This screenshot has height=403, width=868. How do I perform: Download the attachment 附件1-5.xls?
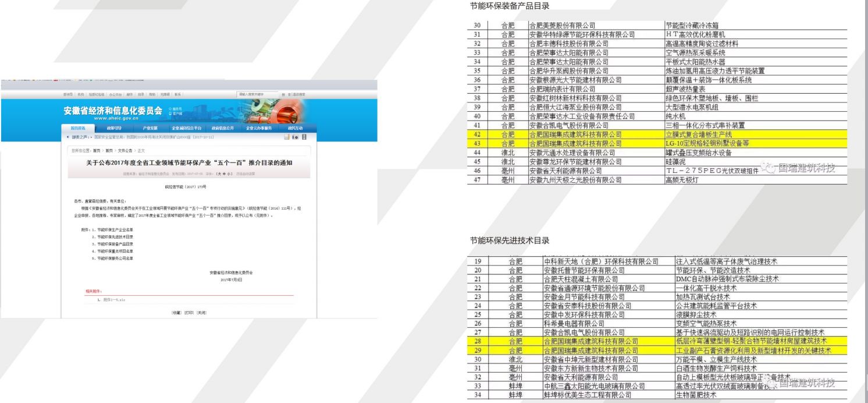[114, 299]
